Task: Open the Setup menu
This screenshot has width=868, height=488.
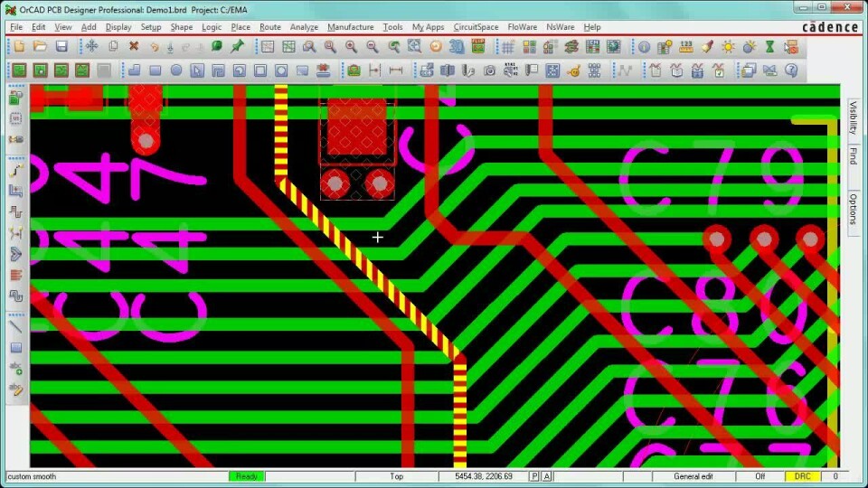Action: [151, 27]
